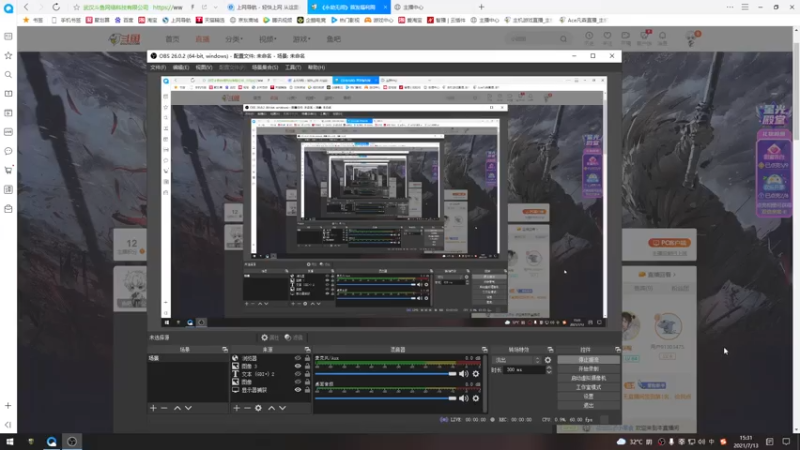Go back in the browser
Image resolution: width=800 pixels, height=450 pixels.
[x=26, y=7]
